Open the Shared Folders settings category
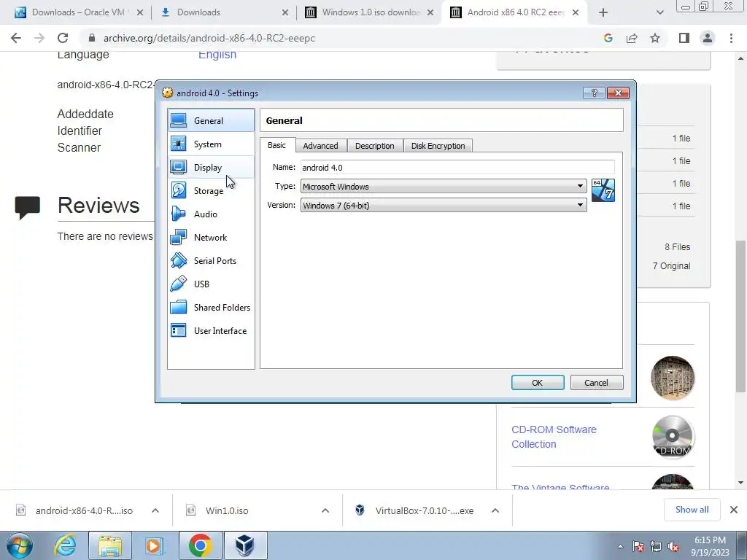This screenshot has height=560, width=747. (x=211, y=307)
